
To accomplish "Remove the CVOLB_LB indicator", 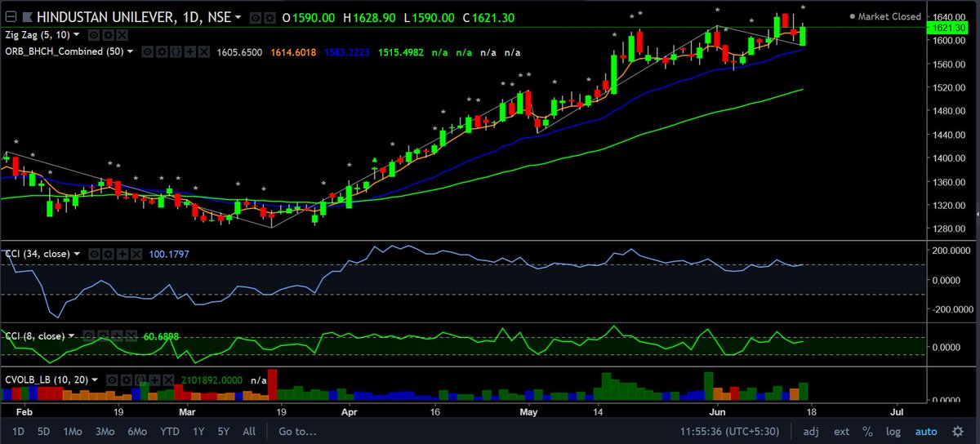I will [168, 380].
